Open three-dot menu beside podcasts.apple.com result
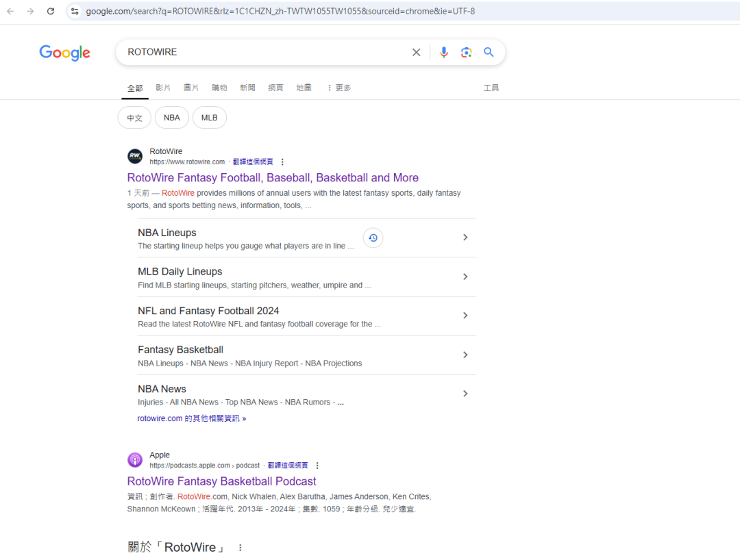 [x=317, y=466]
